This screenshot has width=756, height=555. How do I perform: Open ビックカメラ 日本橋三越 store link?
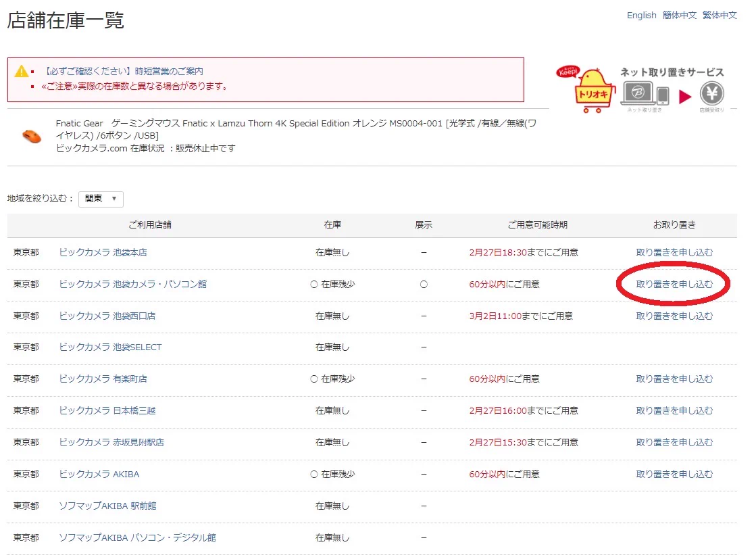[107, 411]
